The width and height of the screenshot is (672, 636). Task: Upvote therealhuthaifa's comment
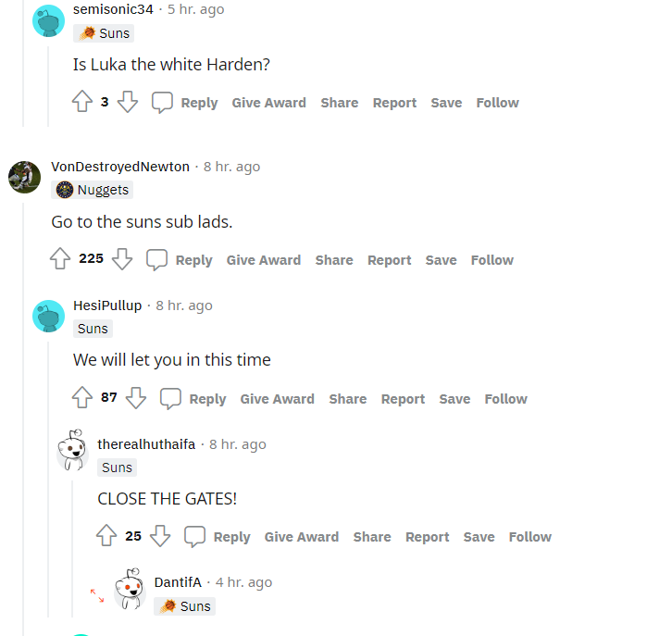click(106, 536)
